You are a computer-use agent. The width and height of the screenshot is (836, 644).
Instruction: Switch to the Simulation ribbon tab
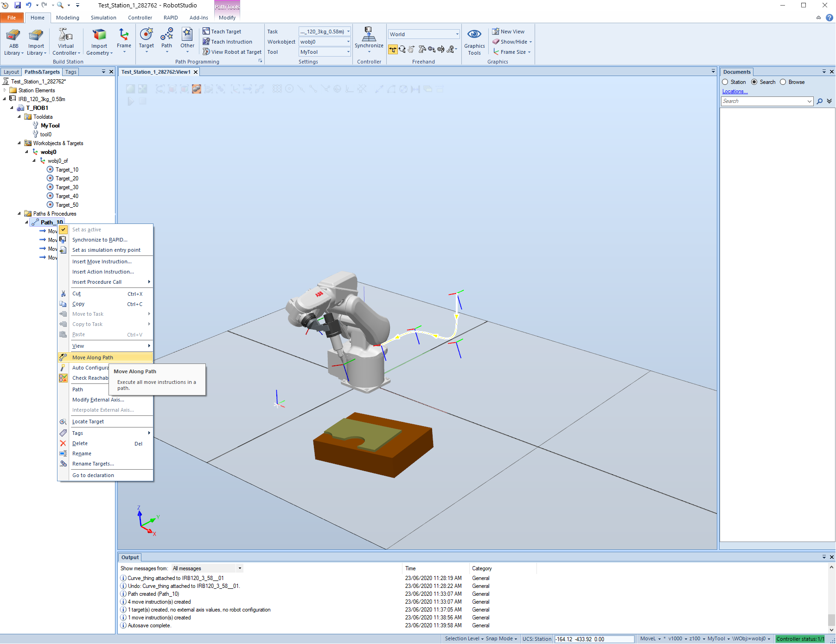103,18
